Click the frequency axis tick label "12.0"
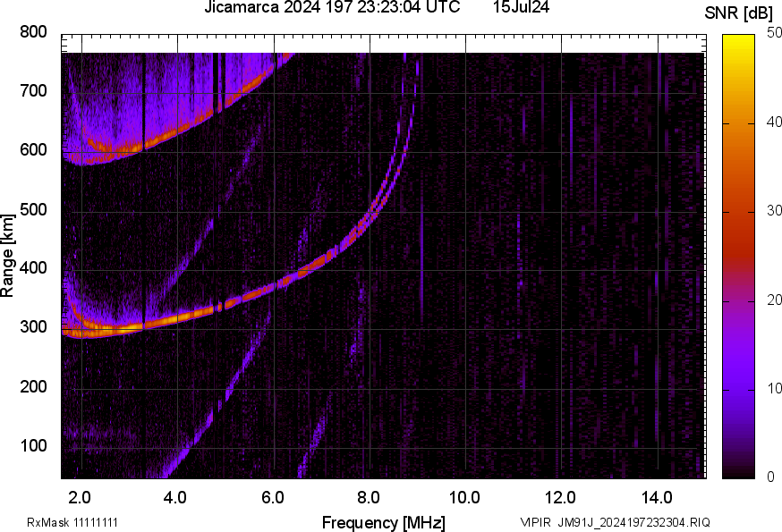Viewport: 782px width, 532px height. pos(561,497)
